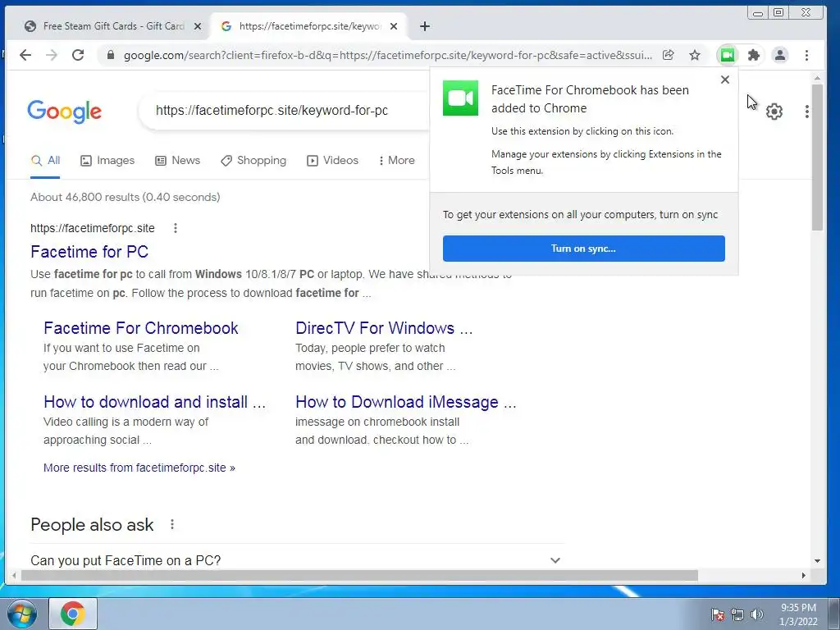Viewport: 840px width, 630px height.
Task: Select the All results filter
Action: 46,161
